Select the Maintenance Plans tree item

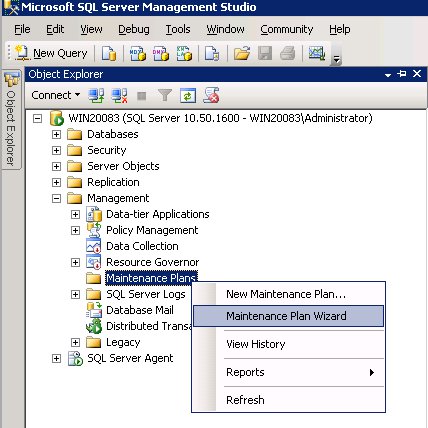(x=151, y=278)
